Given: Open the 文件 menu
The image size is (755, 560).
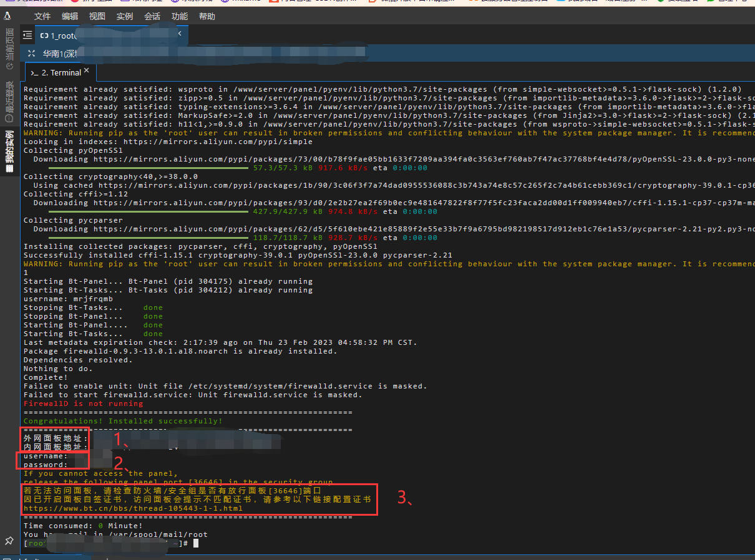Looking at the screenshot, I should point(42,16).
